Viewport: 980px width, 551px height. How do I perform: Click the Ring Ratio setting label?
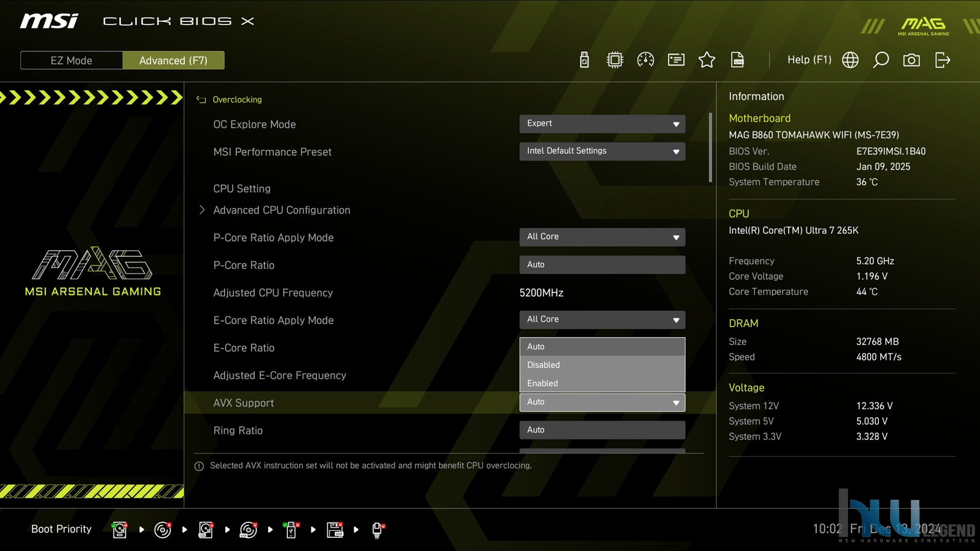click(238, 431)
